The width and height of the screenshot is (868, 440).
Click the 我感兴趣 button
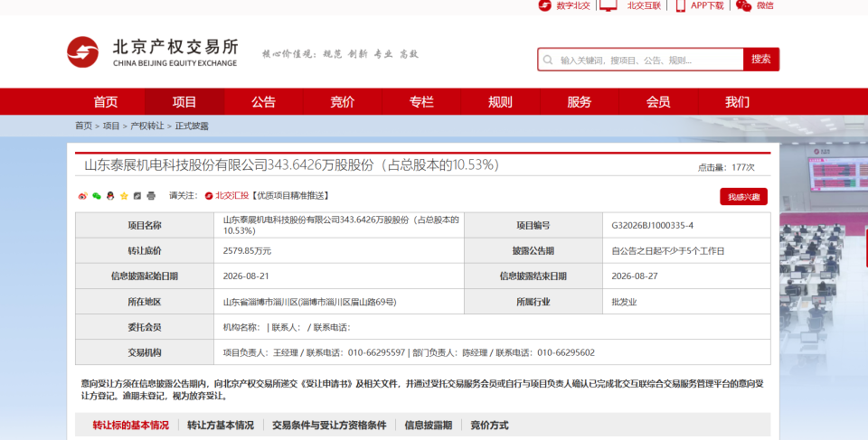pyautogui.click(x=743, y=196)
